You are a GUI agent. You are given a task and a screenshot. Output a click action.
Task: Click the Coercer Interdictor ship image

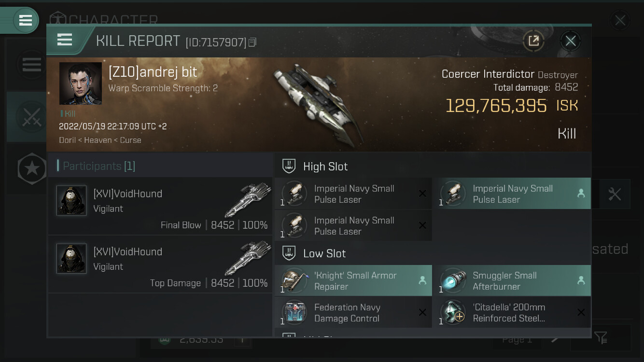320,103
